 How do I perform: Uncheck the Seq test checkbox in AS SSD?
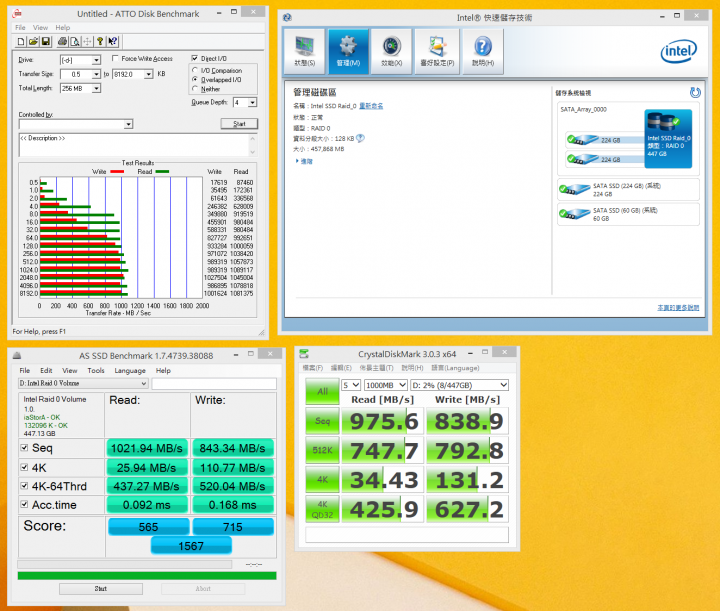click(24, 448)
